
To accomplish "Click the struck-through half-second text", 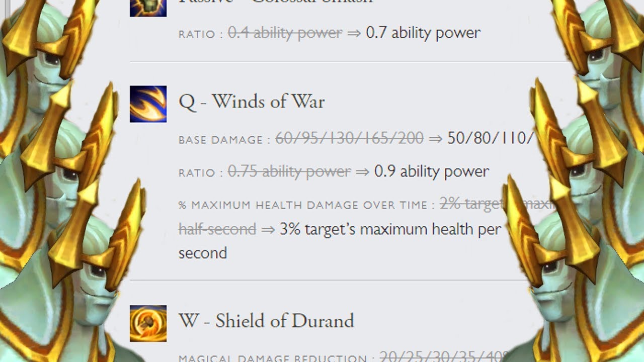I will (x=217, y=229).
